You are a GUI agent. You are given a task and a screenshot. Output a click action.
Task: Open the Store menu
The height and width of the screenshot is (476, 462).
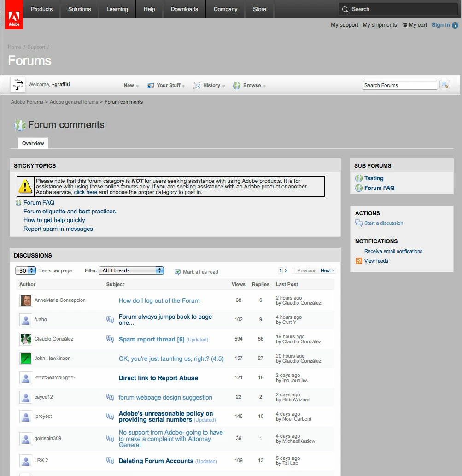(x=259, y=9)
